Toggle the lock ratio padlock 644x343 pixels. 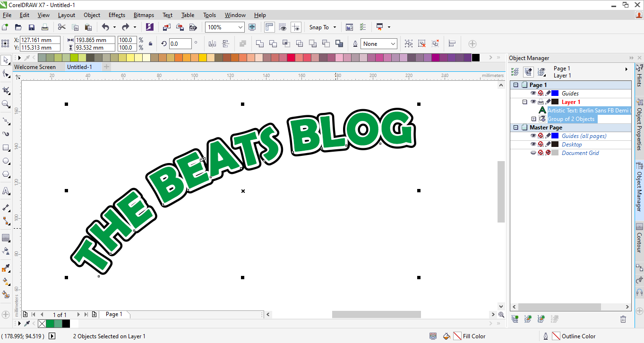[150, 44]
